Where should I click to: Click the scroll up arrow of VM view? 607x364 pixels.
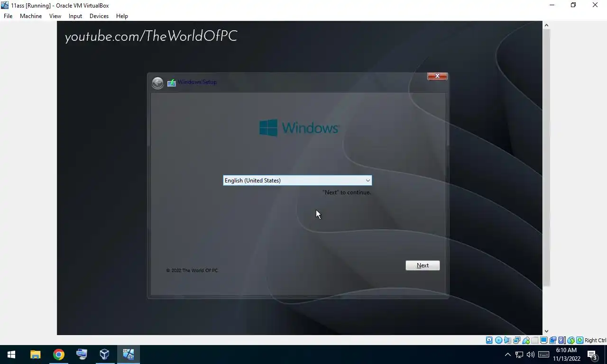(x=546, y=25)
